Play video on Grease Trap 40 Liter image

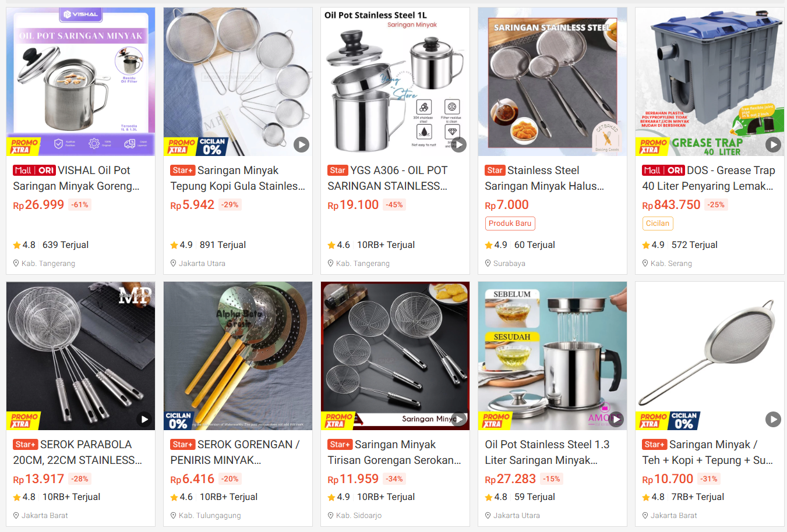tap(773, 144)
